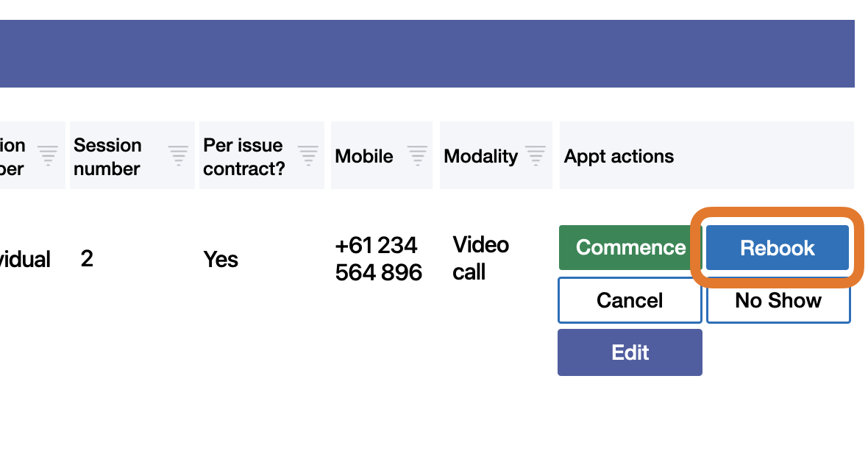Click the Edit appointment button

[630, 352]
